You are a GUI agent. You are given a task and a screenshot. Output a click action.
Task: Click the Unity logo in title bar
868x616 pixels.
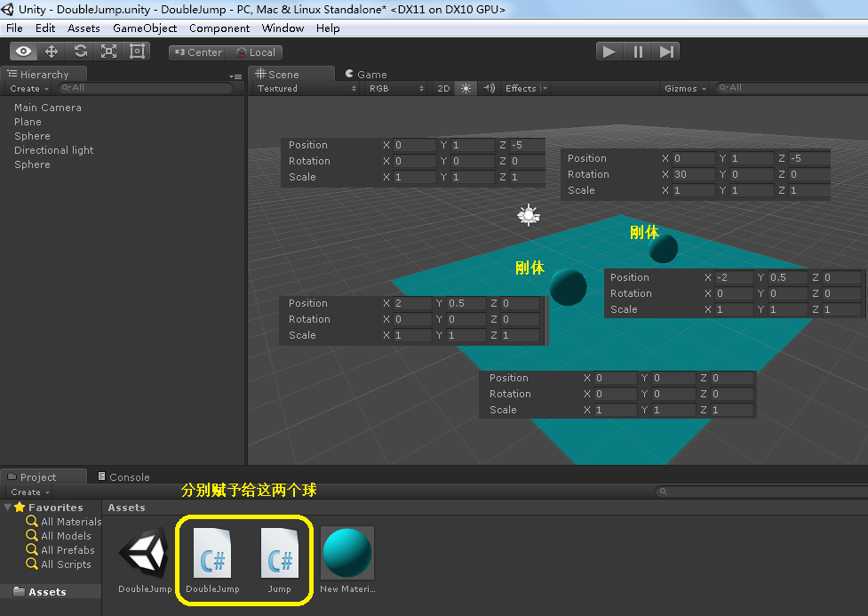8,9
